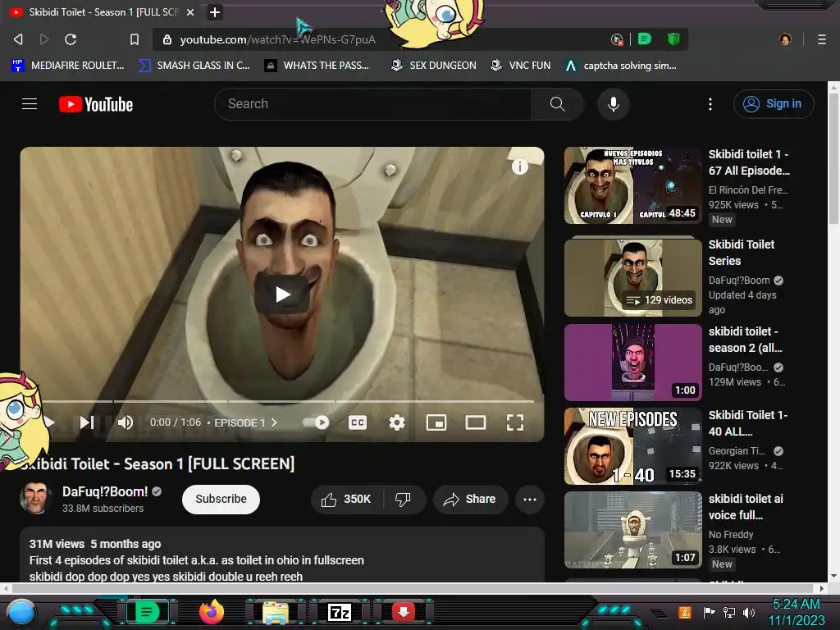Image resolution: width=840 pixels, height=630 pixels.
Task: Go to the YouTube home logo
Action: click(x=96, y=104)
